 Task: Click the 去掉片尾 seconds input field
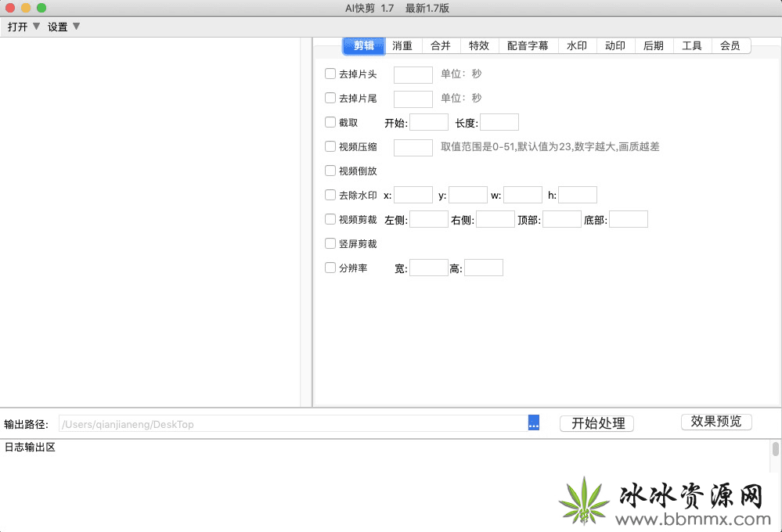413,99
